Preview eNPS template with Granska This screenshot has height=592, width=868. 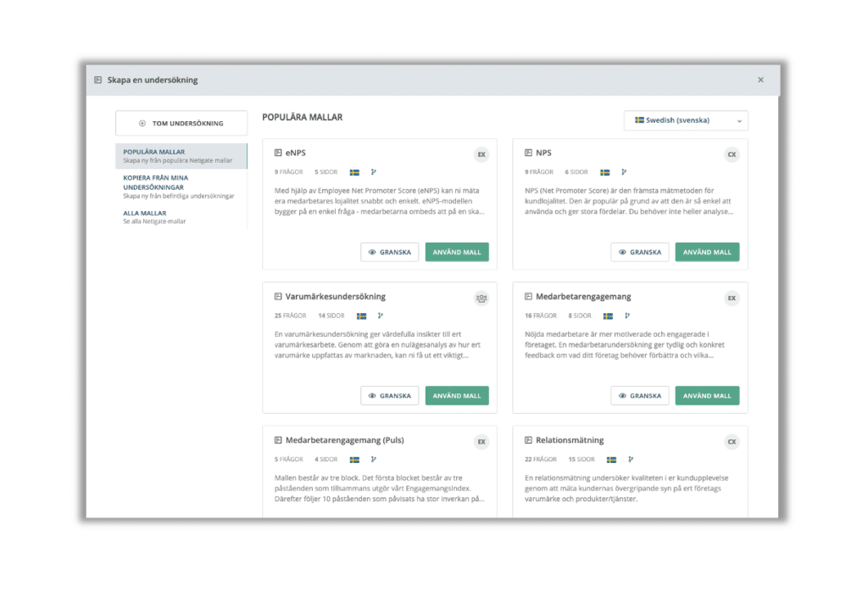(x=389, y=252)
